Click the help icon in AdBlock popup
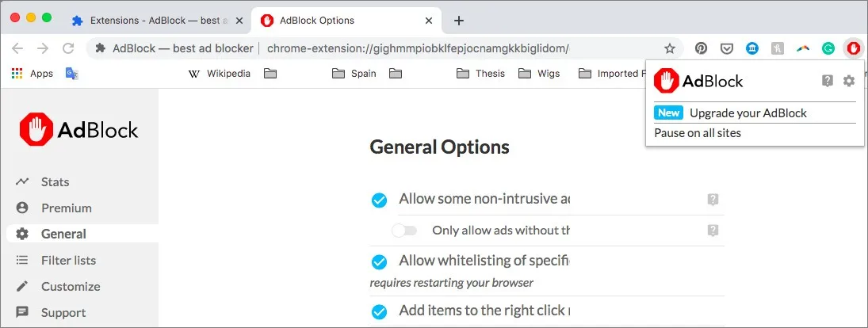This screenshot has width=868, height=328. point(828,81)
